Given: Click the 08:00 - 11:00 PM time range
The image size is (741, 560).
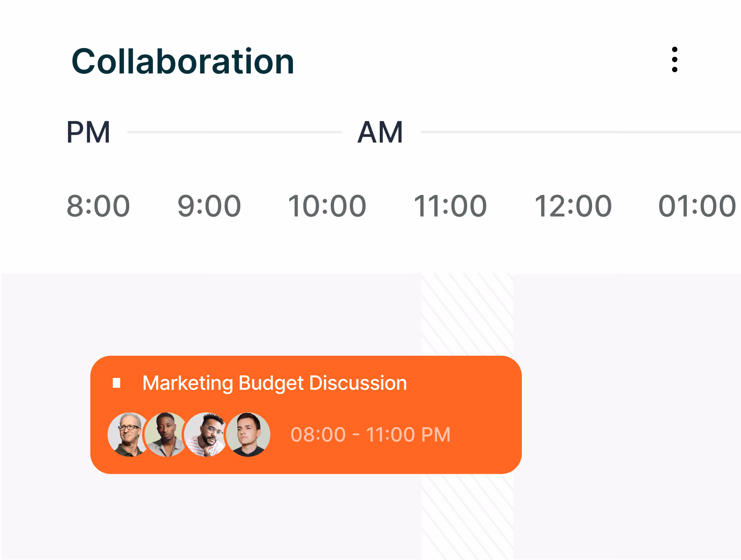Looking at the screenshot, I should pos(370,434).
